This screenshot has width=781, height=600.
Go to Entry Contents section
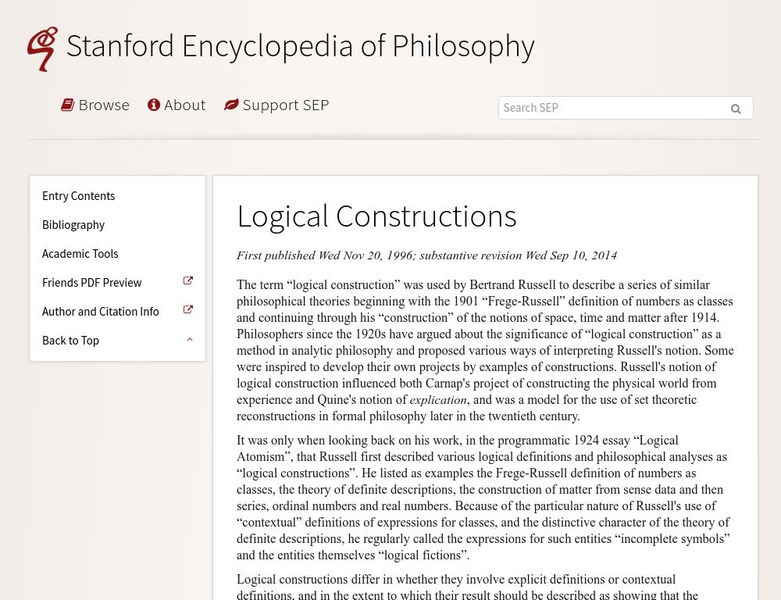click(79, 196)
